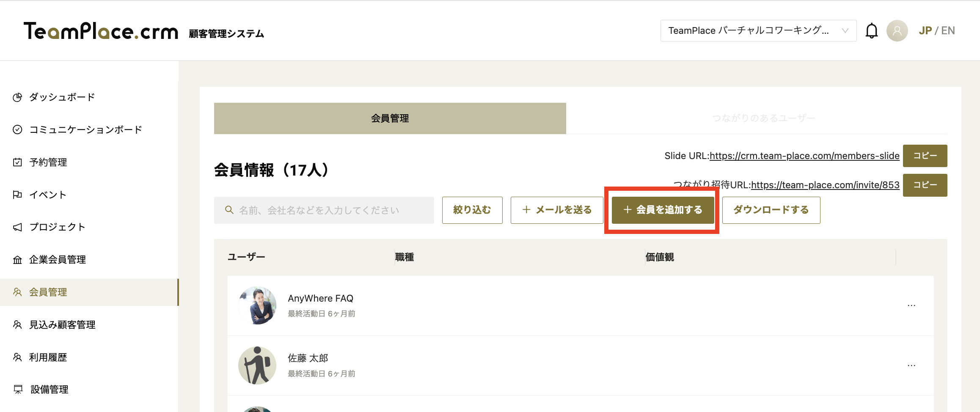Click the 絞り込む filter button
This screenshot has width=980, height=412.
pos(472,210)
